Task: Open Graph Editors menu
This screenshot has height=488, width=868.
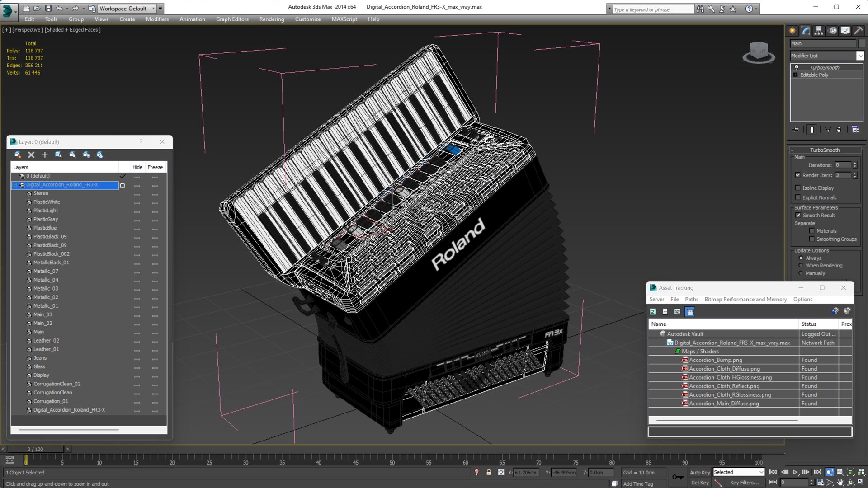Action: pyautogui.click(x=232, y=19)
